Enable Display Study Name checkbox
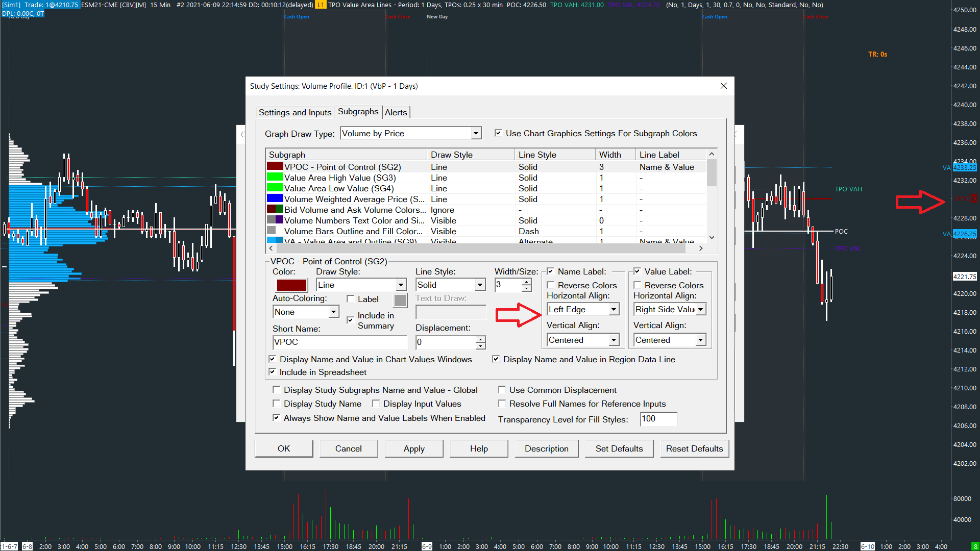The image size is (980, 551). click(x=277, y=404)
